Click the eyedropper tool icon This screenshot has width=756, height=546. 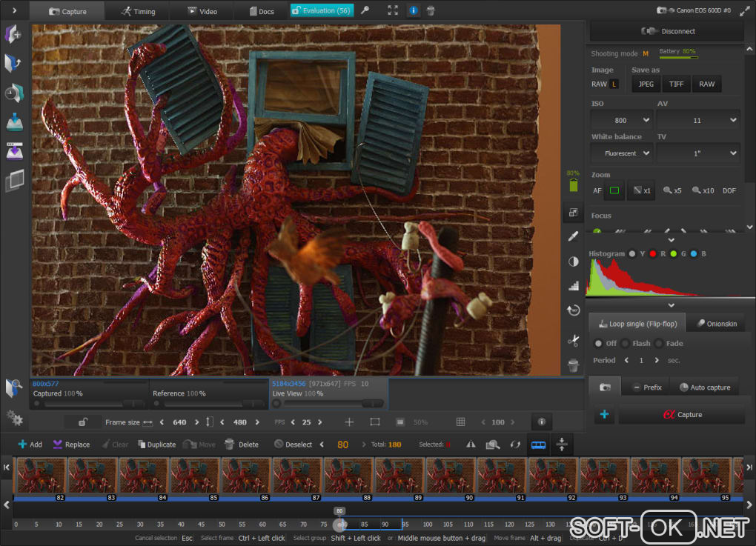point(573,236)
